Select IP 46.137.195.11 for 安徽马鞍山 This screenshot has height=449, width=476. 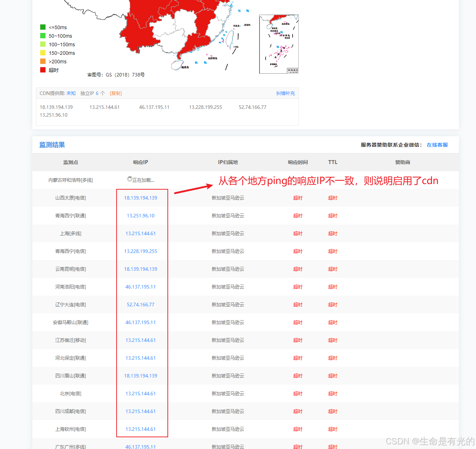(140, 322)
